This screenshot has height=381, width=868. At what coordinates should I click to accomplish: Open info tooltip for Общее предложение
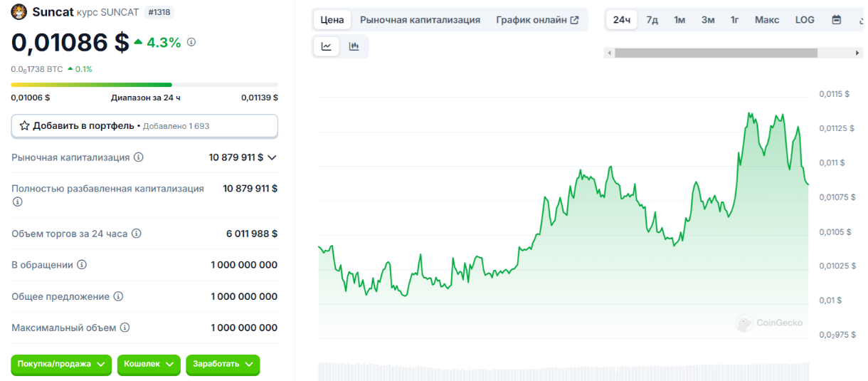(118, 296)
